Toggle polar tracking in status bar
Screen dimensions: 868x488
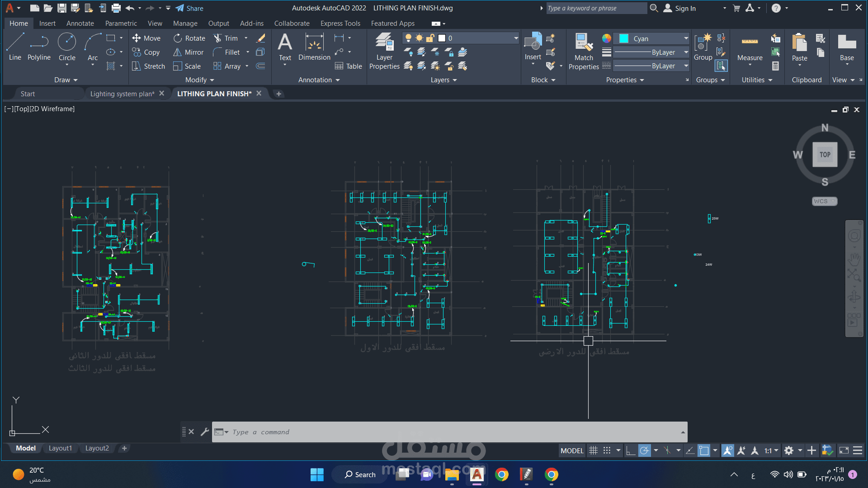click(644, 450)
